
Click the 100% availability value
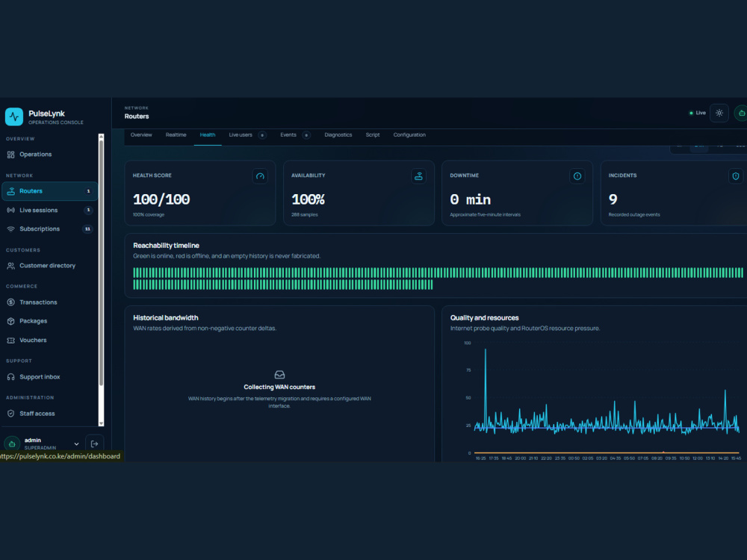pos(308,199)
